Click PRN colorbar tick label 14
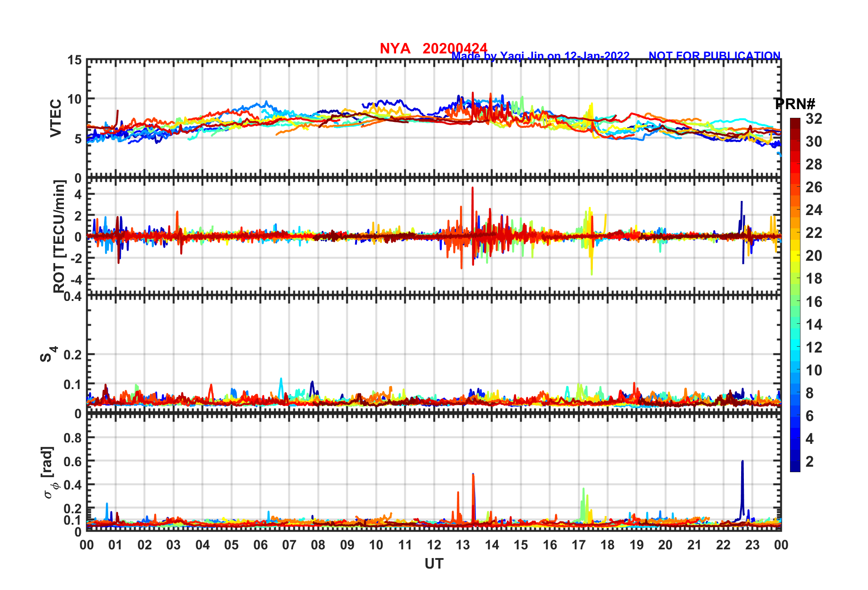The width and height of the screenshot is (868, 590). click(x=814, y=325)
